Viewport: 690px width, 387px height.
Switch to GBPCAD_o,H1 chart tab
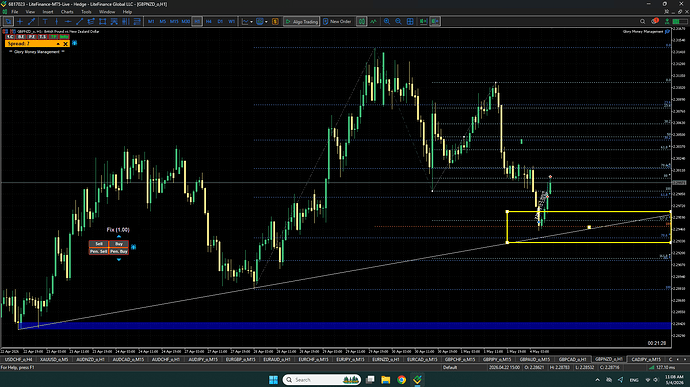click(x=573, y=359)
